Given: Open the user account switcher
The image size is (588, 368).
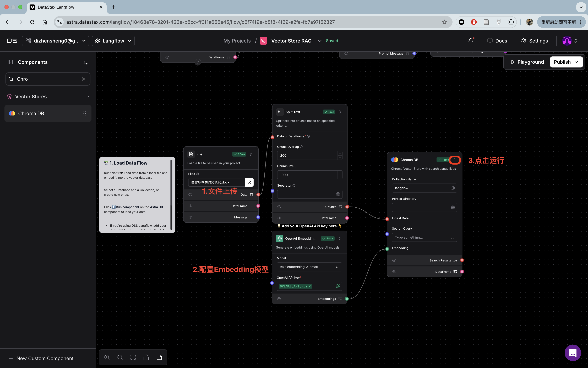Looking at the screenshot, I should point(570,41).
